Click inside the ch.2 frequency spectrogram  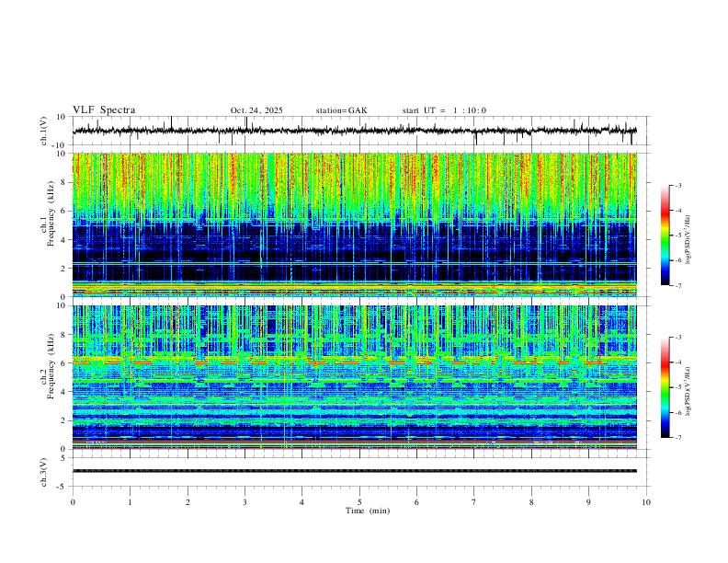point(355,377)
